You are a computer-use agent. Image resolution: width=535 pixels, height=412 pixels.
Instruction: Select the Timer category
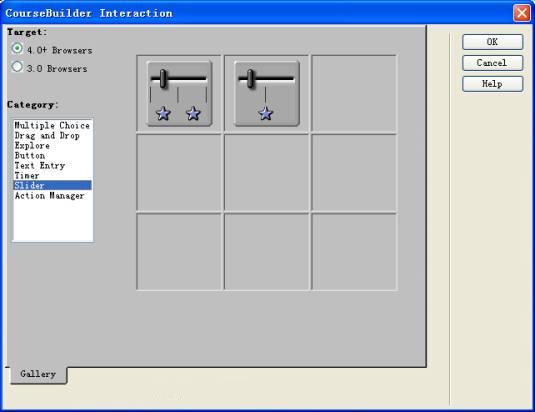pyautogui.click(x=27, y=176)
